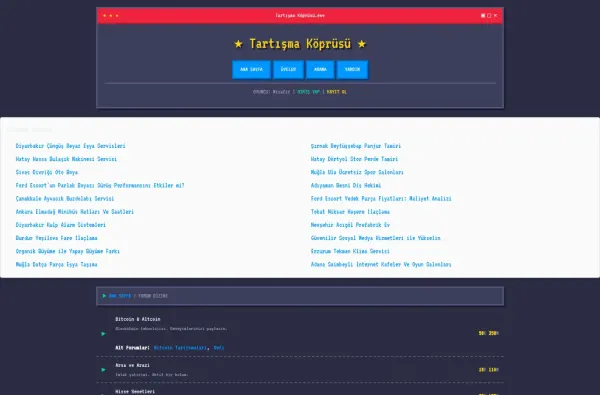Click the FORUM DİZİNİ breadcrumb text

tap(153, 296)
